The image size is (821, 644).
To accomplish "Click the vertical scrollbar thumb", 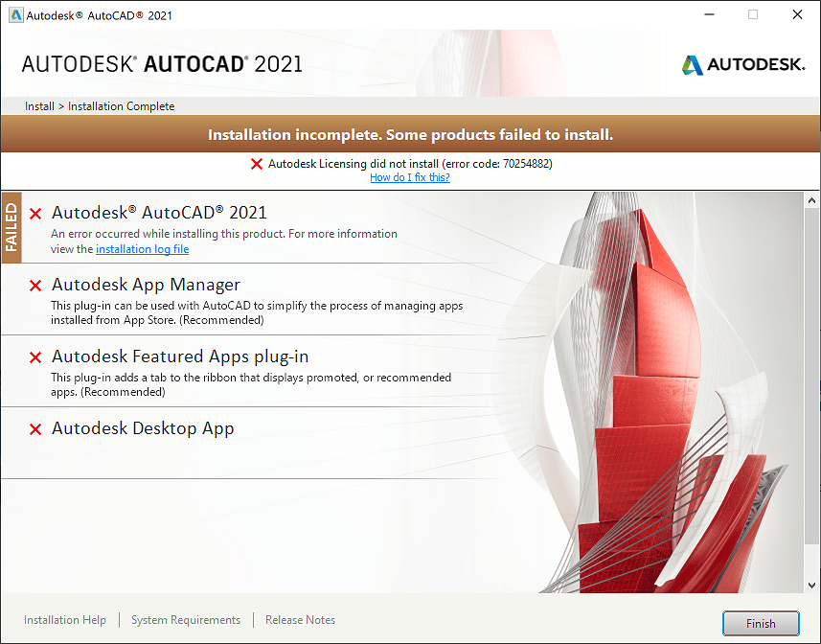I will (x=811, y=376).
